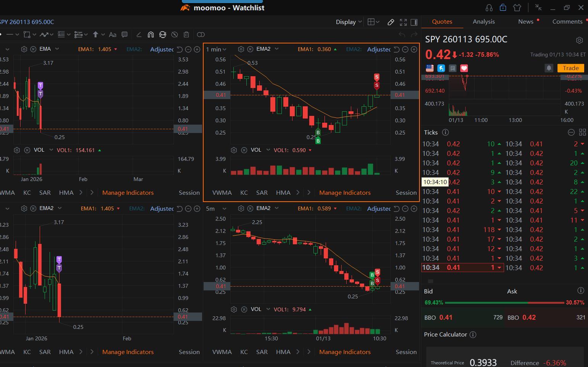
Task: Open quote settings gear beside SPY title
Action: click(579, 40)
